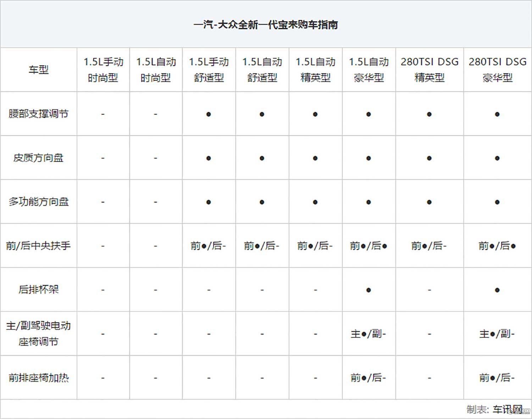Click 多功能方向盘 dash under 1.5L自动时尚型
This screenshot has width=532, height=419.
tap(156, 202)
